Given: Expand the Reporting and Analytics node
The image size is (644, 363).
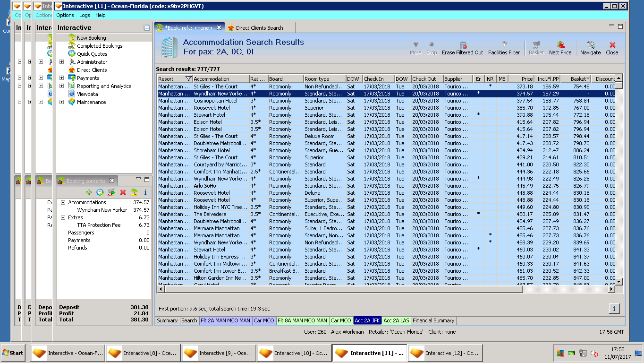Looking at the screenshot, I should click(61, 86).
